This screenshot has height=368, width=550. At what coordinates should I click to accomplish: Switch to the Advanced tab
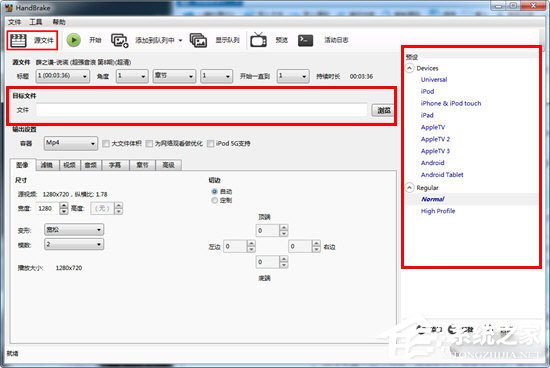pos(168,165)
